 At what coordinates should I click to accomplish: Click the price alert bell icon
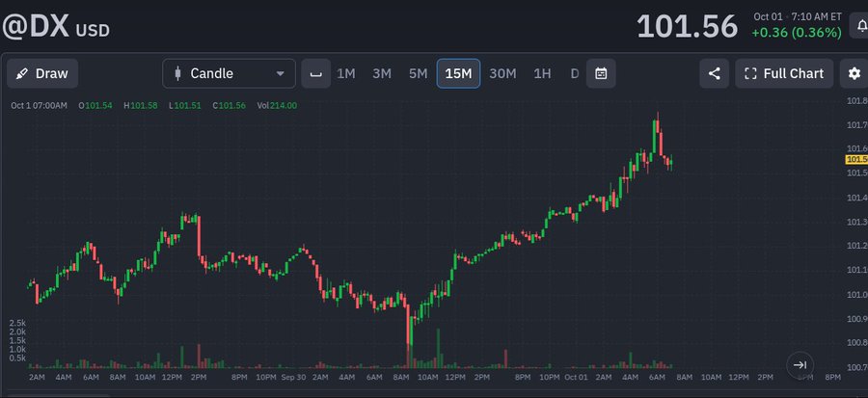tap(859, 26)
